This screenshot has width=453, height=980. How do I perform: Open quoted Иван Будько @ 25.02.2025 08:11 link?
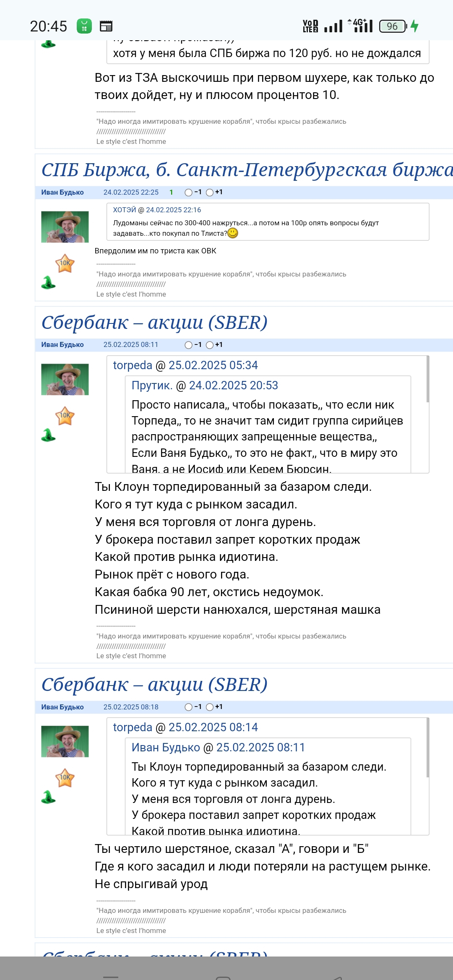click(218, 747)
